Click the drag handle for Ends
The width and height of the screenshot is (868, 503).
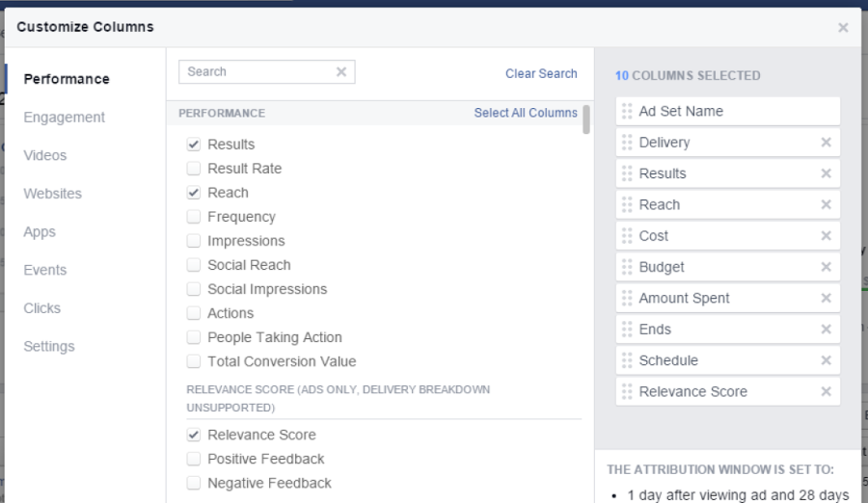(x=627, y=330)
